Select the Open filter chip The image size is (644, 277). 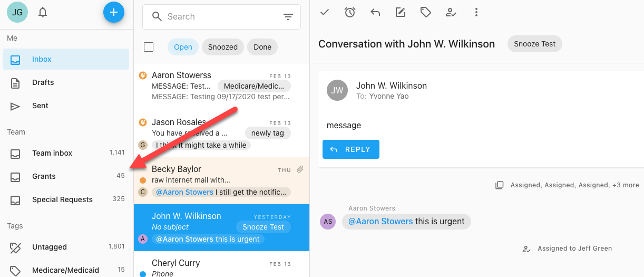click(183, 47)
